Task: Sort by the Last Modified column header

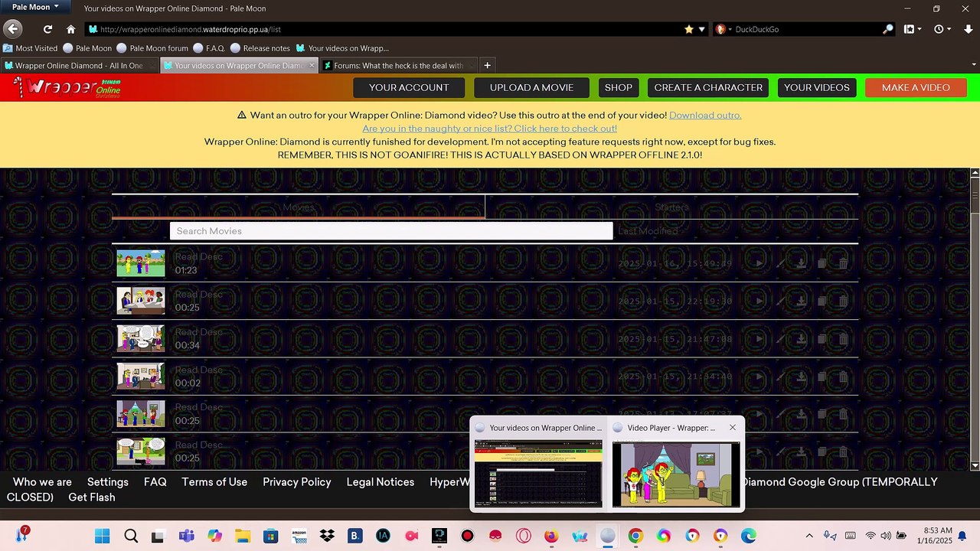Action: click(x=648, y=231)
